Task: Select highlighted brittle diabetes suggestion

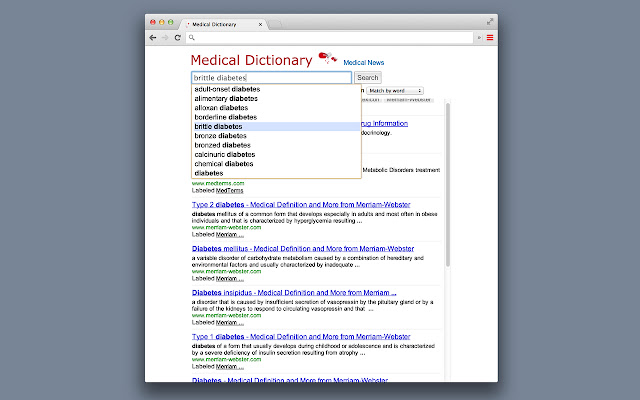Action: (276, 127)
